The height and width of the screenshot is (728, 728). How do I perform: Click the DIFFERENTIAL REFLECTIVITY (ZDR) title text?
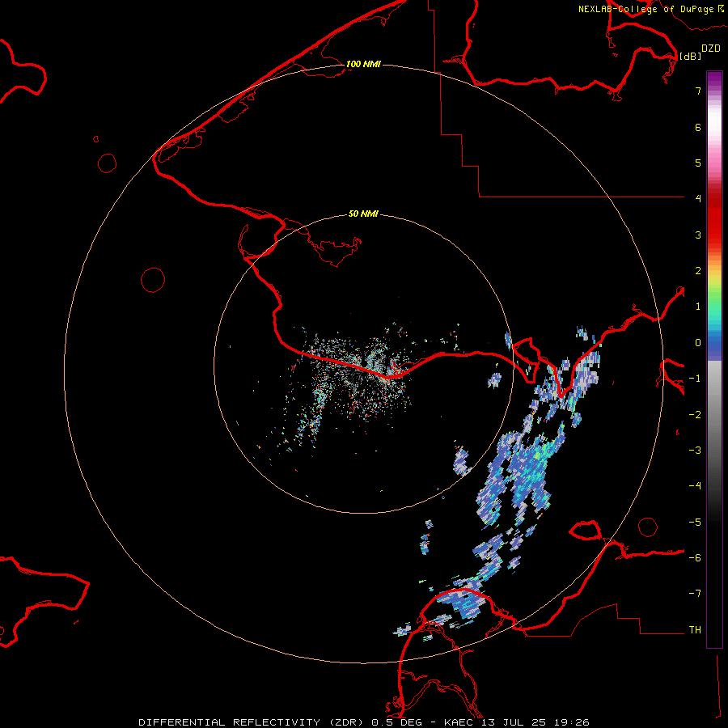click(x=252, y=722)
